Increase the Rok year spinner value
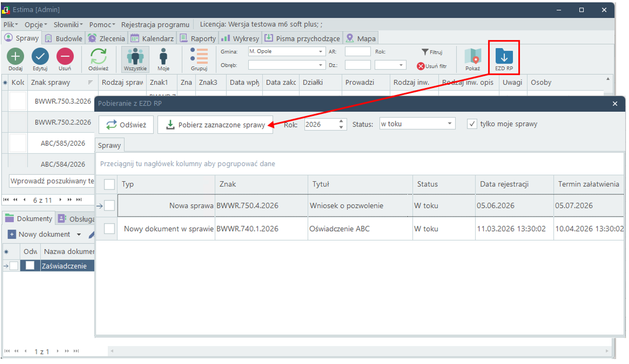This screenshot has height=364, width=629. click(341, 121)
